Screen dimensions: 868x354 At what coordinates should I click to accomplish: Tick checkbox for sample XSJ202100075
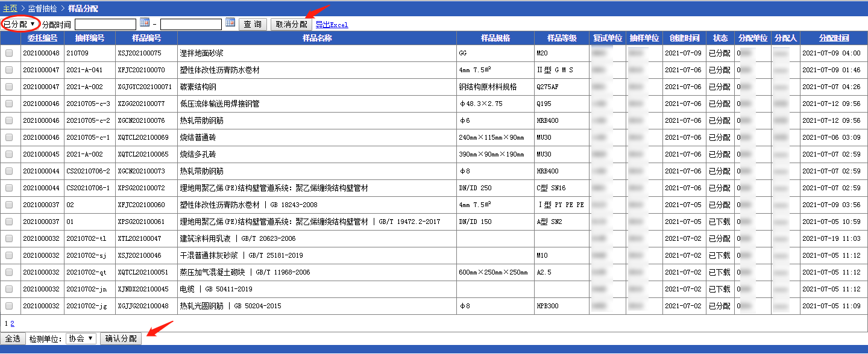click(x=9, y=53)
